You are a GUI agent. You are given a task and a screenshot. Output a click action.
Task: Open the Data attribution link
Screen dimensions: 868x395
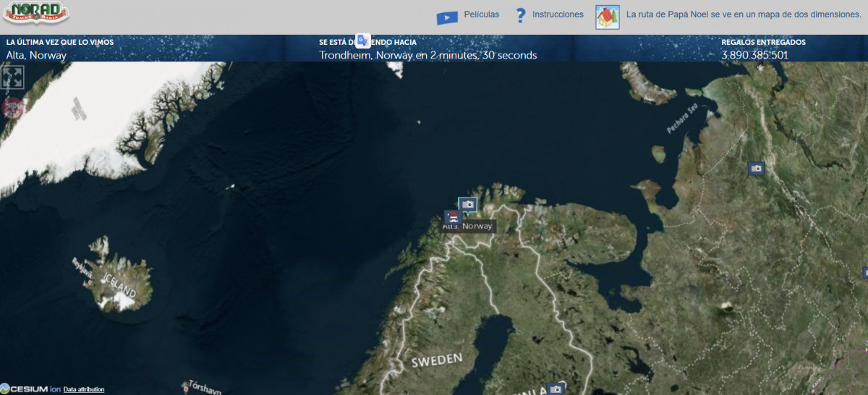click(84, 389)
